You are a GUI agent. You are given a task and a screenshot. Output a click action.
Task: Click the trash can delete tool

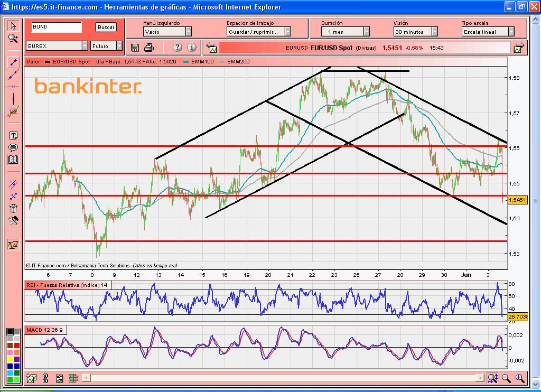[13, 208]
